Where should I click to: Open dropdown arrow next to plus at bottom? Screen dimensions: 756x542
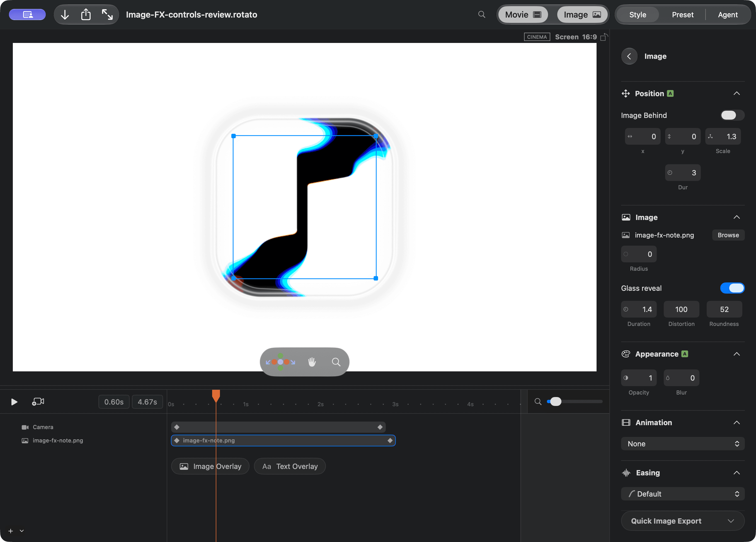(x=22, y=531)
